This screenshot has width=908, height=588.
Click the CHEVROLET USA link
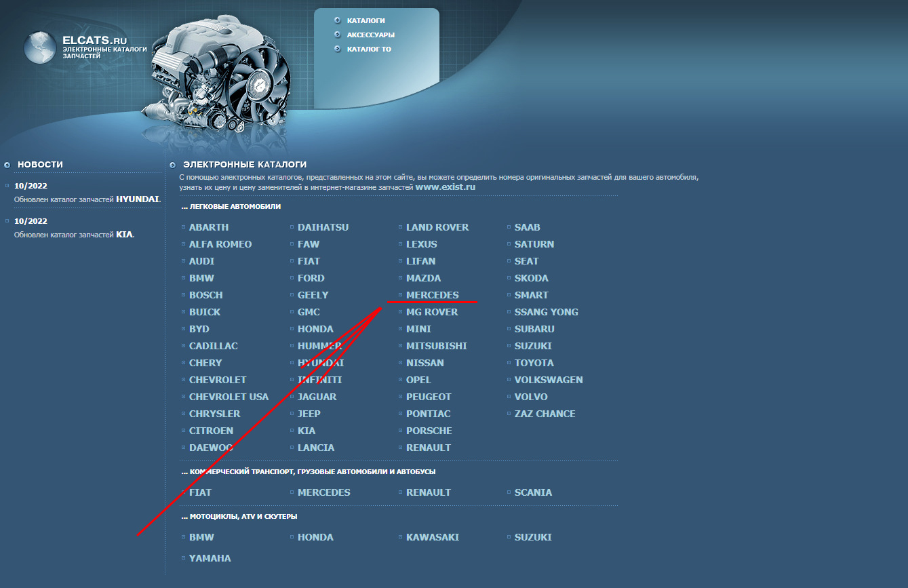coord(229,397)
